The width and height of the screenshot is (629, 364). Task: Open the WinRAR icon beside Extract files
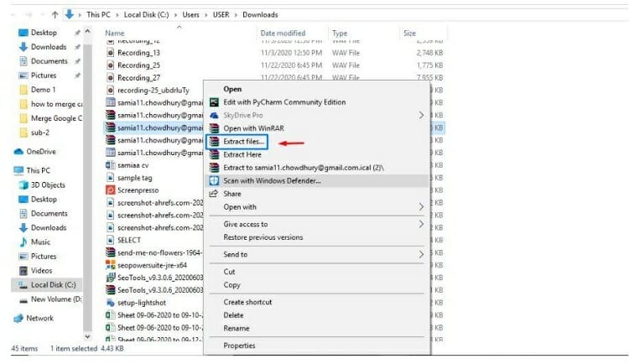click(x=214, y=141)
